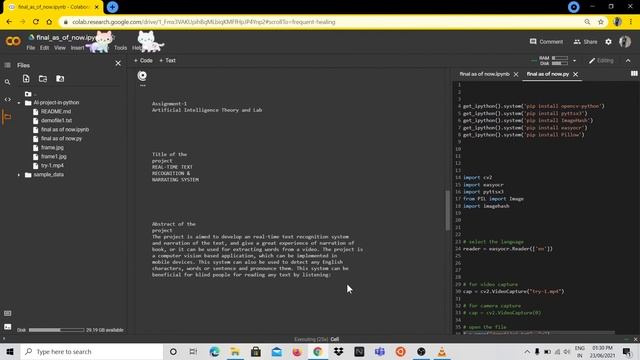Click the Upload to session storage icon
This screenshot has height=360, width=640.
point(26,78)
